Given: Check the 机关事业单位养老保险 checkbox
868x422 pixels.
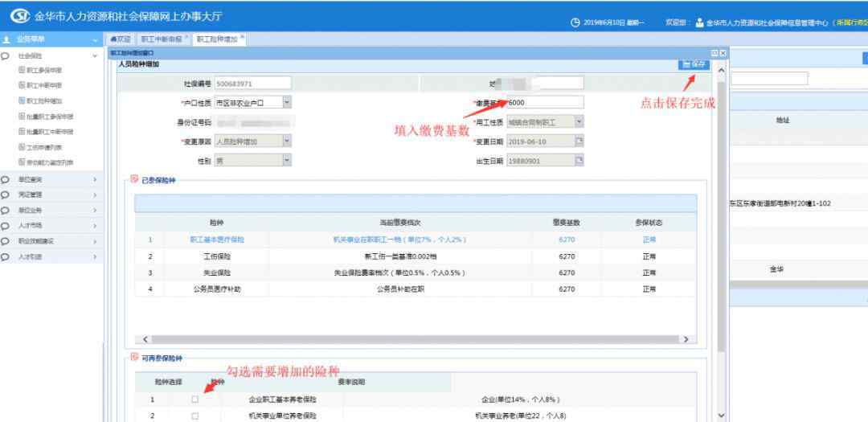Looking at the screenshot, I should click(194, 416).
